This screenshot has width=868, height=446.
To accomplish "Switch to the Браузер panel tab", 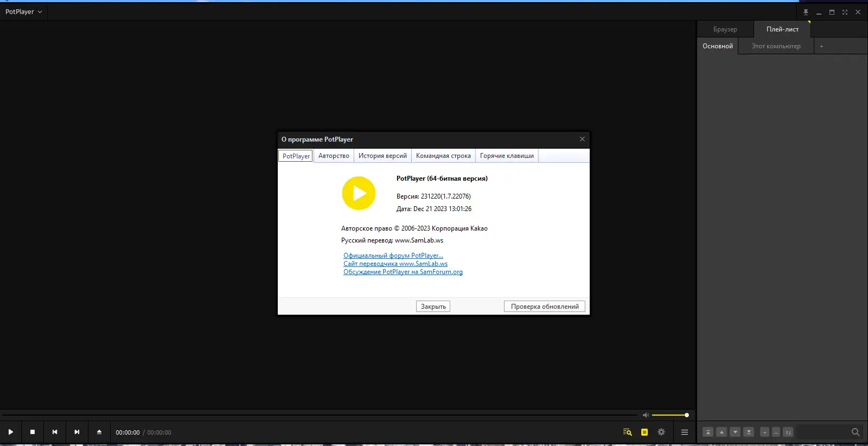I will coord(725,29).
